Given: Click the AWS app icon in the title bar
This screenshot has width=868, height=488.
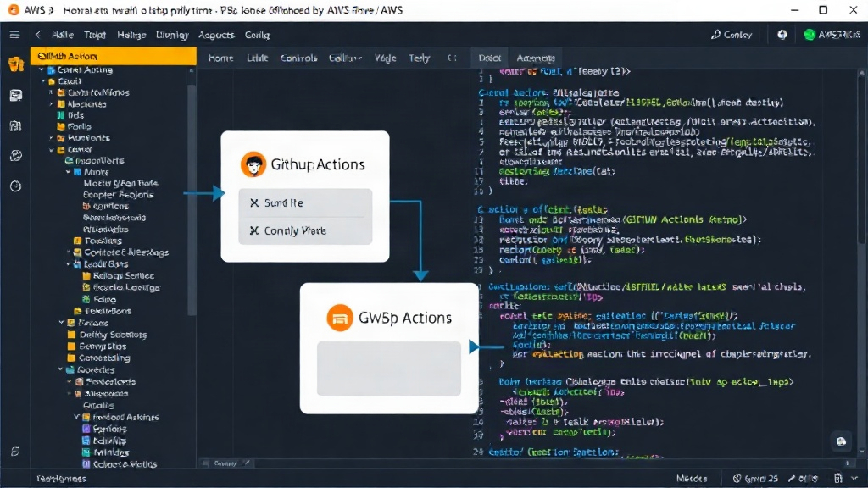Looking at the screenshot, I should (x=14, y=10).
